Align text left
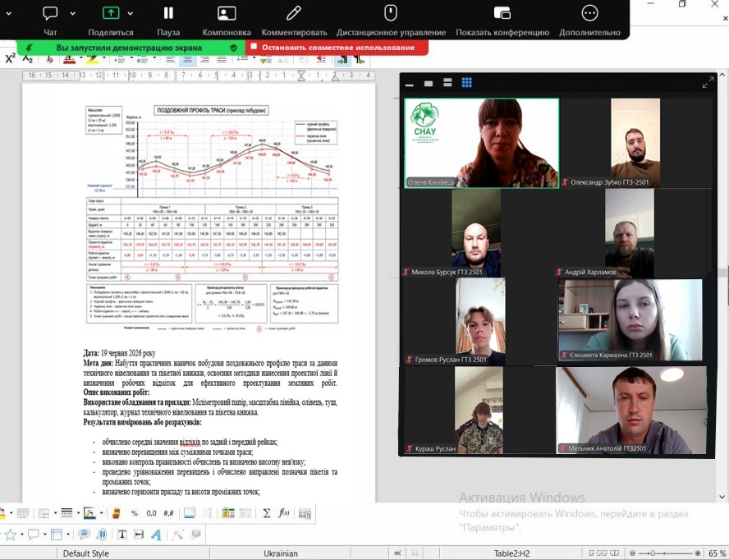The height and width of the screenshot is (560, 729). 171,60
